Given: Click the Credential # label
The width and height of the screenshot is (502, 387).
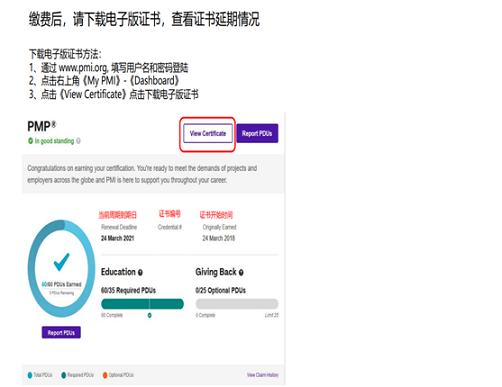Looking at the screenshot, I should (170, 227).
